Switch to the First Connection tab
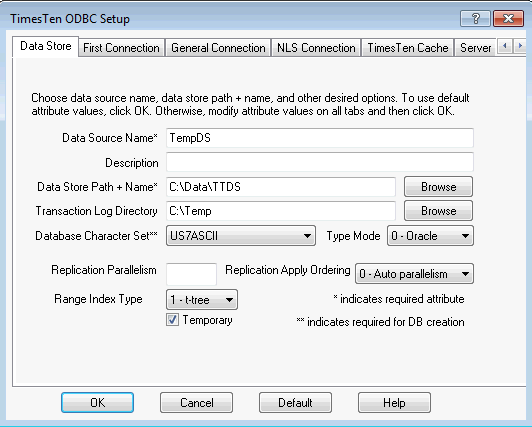The image size is (532, 427). pyautogui.click(x=121, y=48)
